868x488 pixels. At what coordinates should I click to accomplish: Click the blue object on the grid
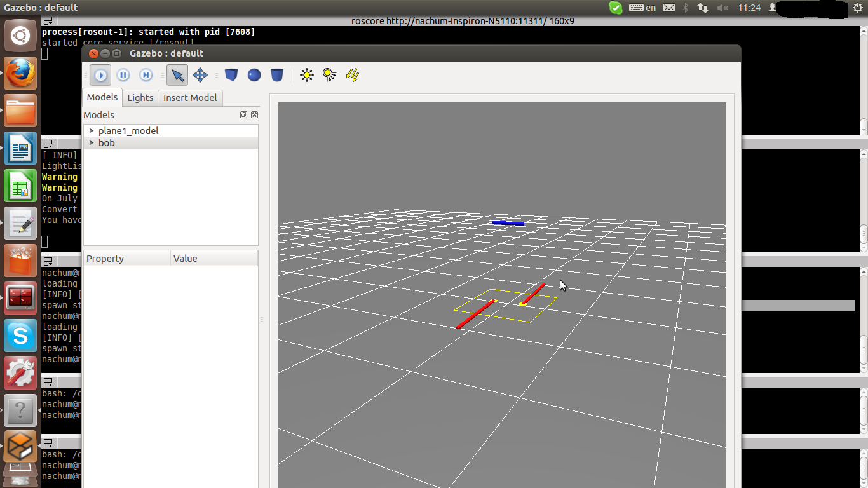508,223
